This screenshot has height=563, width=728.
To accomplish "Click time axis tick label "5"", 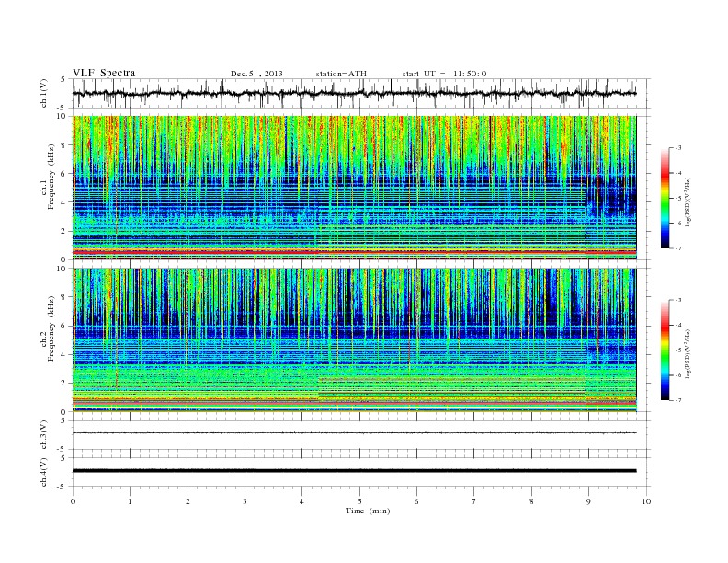I will tap(359, 501).
